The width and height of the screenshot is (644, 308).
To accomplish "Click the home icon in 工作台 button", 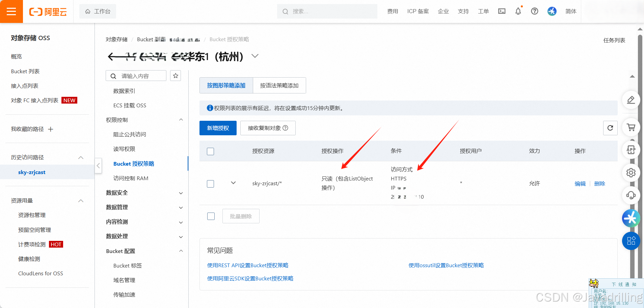I will point(88,11).
